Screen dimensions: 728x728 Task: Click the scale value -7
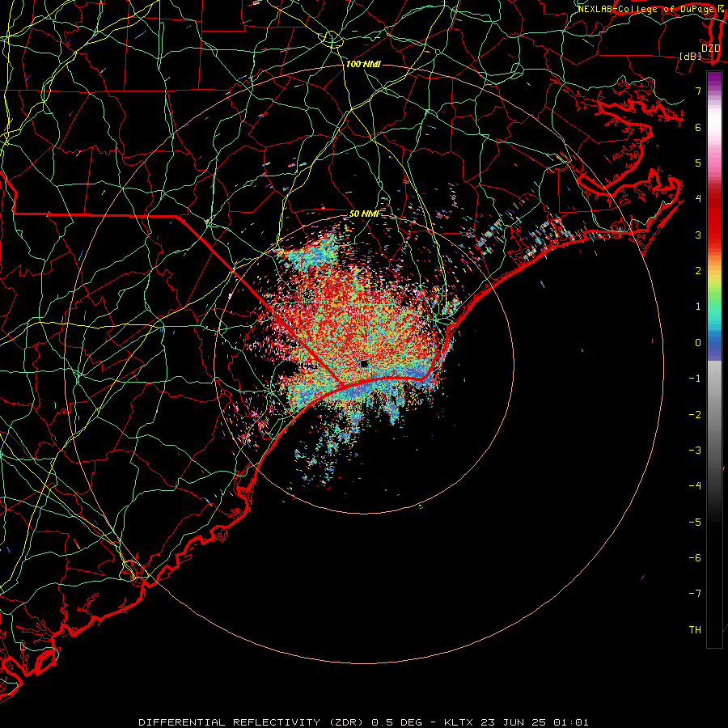click(x=695, y=594)
